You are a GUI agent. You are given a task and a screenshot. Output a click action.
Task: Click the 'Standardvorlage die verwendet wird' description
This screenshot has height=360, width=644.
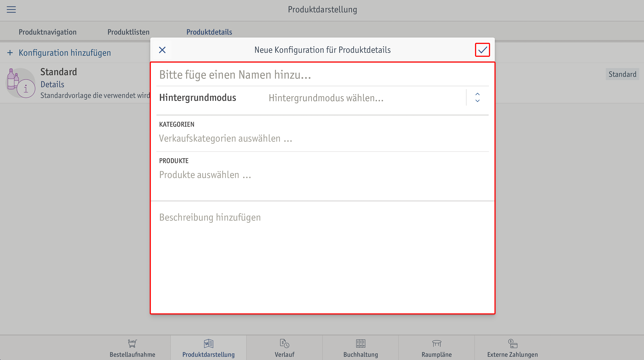95,96
